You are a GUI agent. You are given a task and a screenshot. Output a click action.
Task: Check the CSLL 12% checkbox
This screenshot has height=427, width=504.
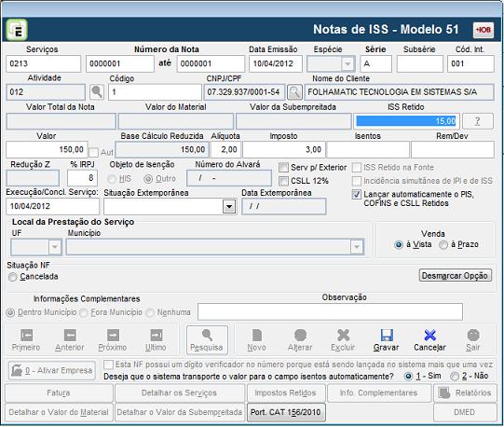click(x=283, y=181)
